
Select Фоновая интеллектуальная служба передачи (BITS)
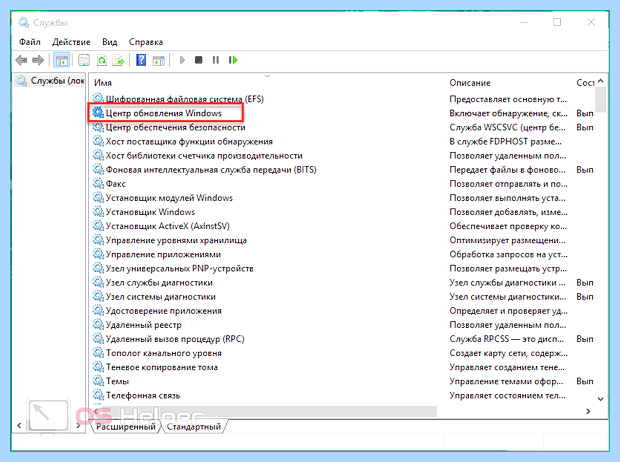pyautogui.click(x=211, y=170)
